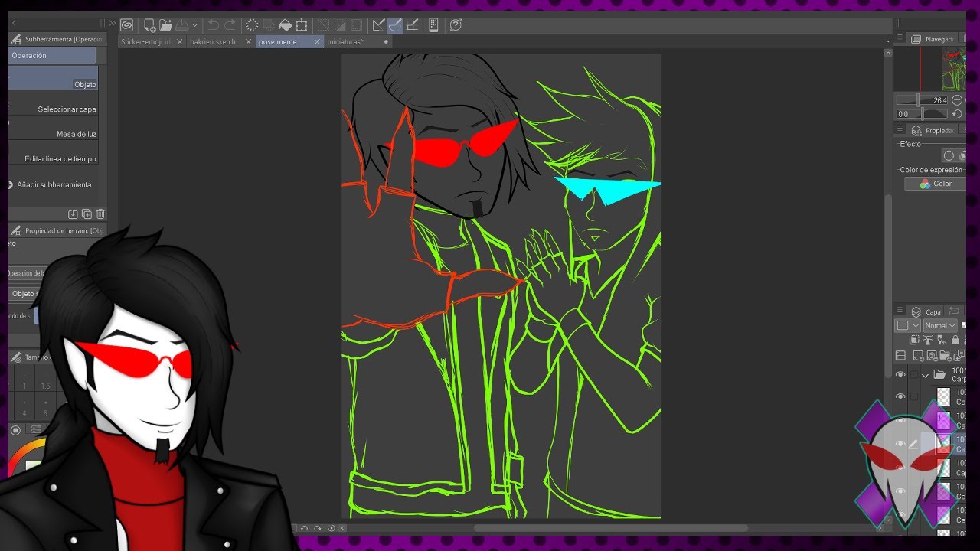980x551 pixels.
Task: Click the canvas horizontal scrollbar
Action: (x=610, y=528)
